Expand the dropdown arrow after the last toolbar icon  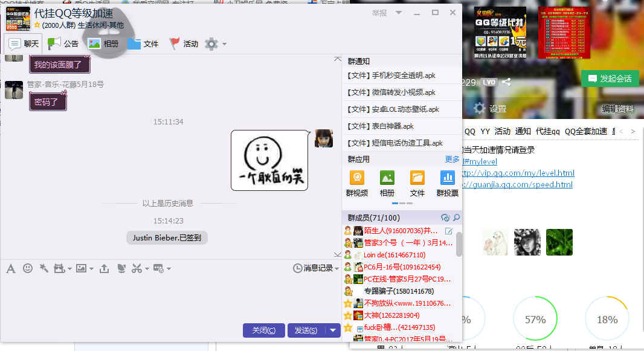(169, 269)
